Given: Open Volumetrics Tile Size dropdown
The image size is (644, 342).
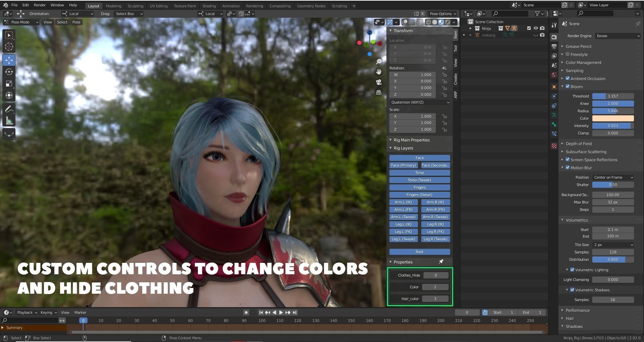Looking at the screenshot, I should [613, 245].
